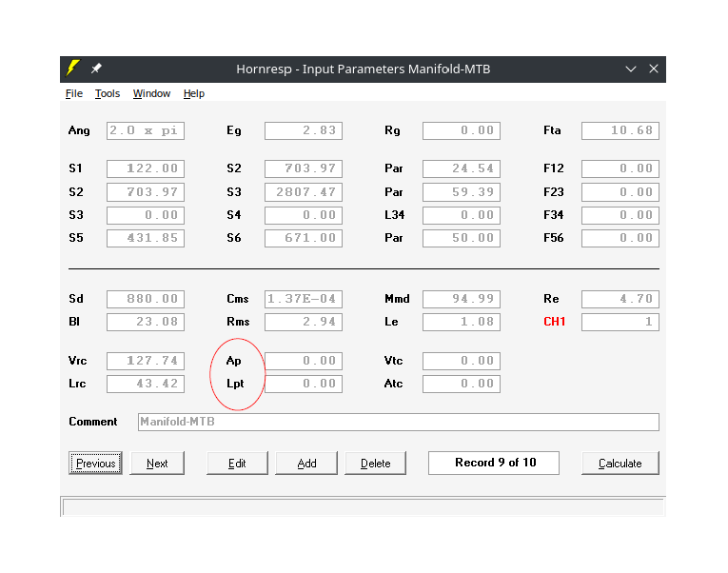Click the L34 input field
The width and height of the screenshot is (728, 573).
click(x=462, y=215)
